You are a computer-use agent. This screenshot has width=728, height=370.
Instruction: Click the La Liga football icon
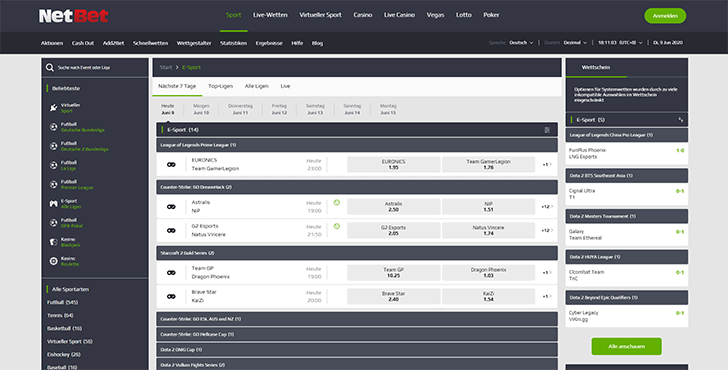[53, 165]
